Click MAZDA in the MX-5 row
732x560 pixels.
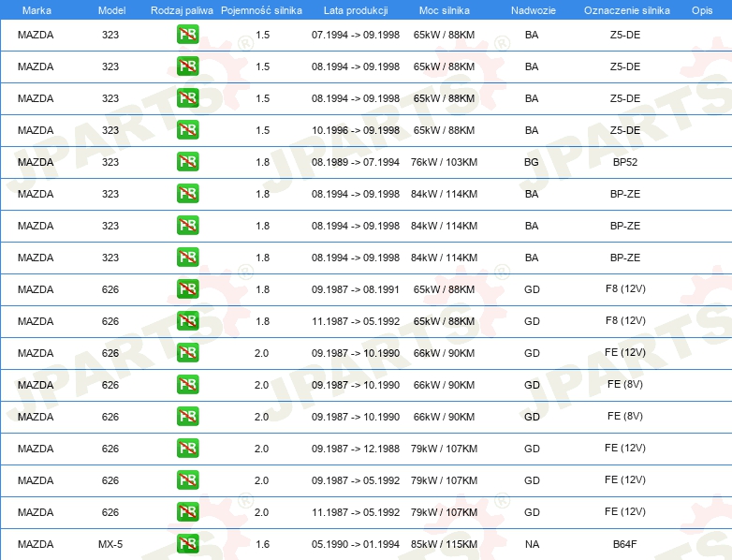[x=36, y=544]
